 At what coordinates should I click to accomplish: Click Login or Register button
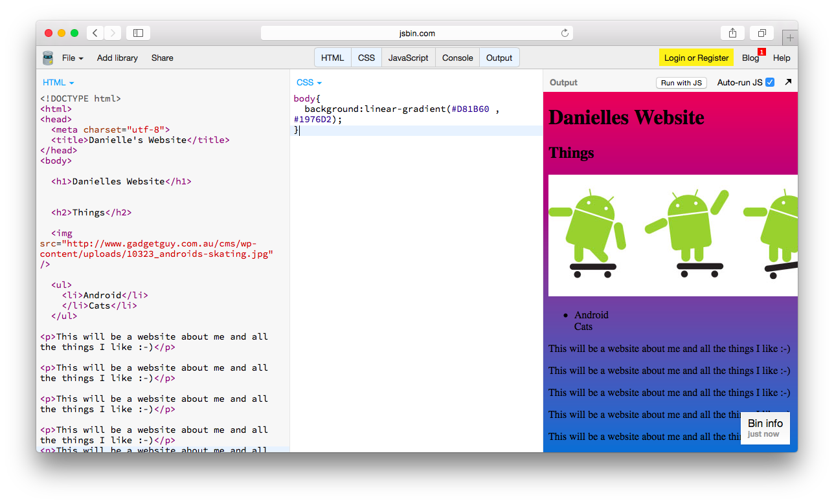click(x=696, y=58)
